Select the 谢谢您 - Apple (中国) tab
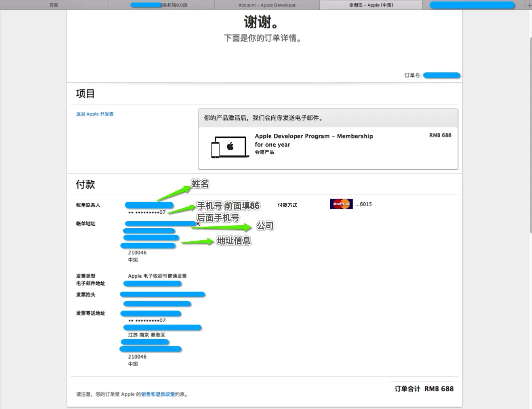This screenshot has height=409, width=532. (x=371, y=5)
